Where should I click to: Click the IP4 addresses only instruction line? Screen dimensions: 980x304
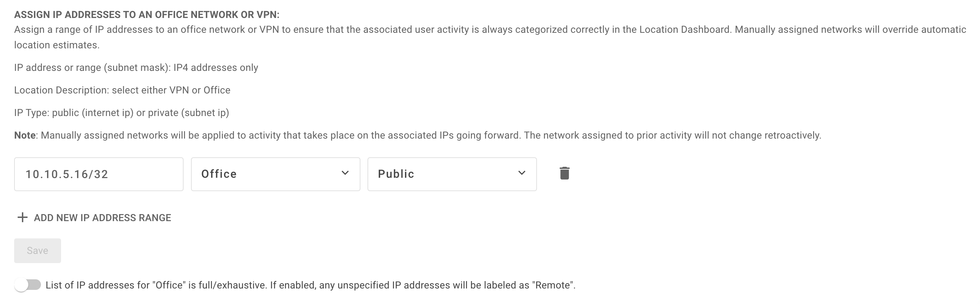coord(136,68)
